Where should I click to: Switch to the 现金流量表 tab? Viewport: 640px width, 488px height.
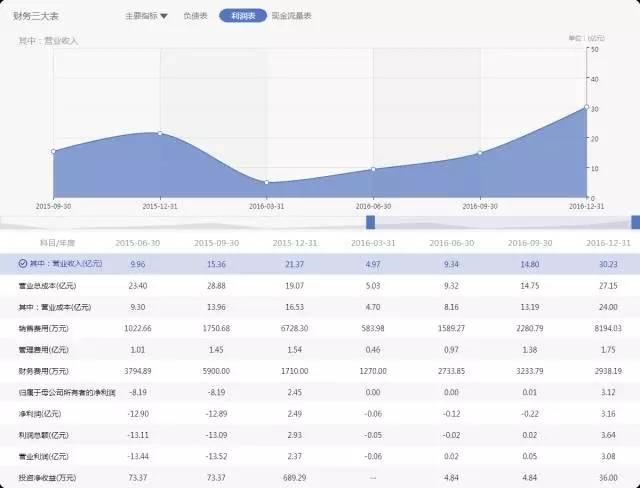(x=291, y=16)
